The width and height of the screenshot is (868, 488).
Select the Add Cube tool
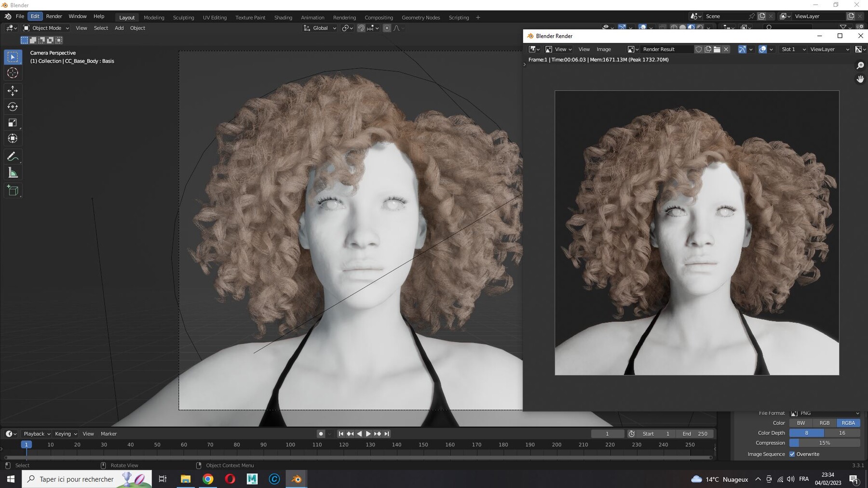[13, 191]
